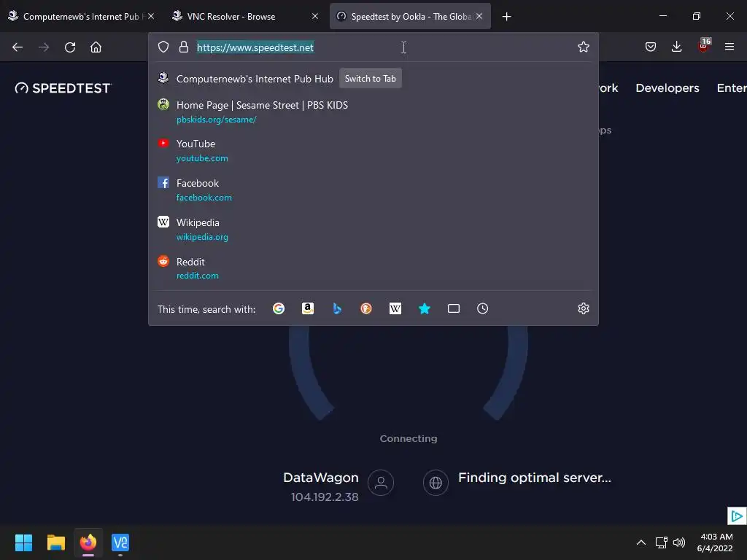Open Windows Start menu
Viewport: 747px width, 560px height.
coord(23,542)
